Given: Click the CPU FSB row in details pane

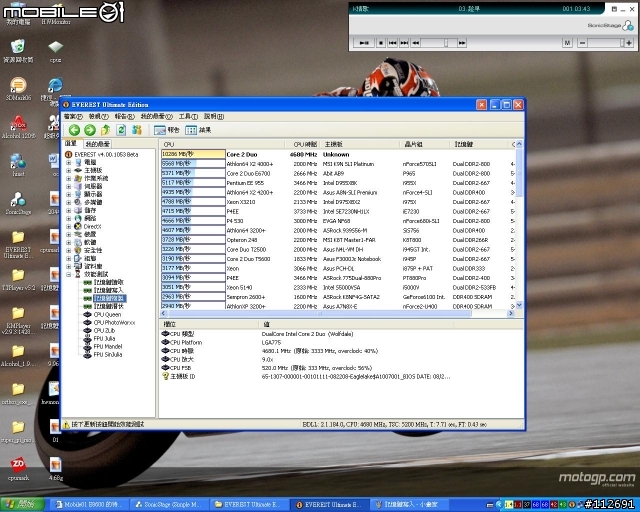Looking at the screenshot, I should (x=306, y=367).
